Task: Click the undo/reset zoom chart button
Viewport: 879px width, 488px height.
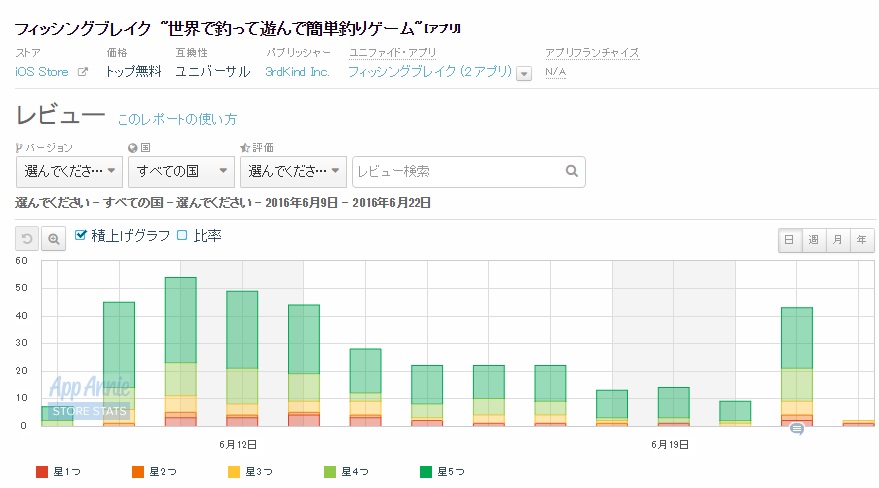Action: [x=26, y=239]
